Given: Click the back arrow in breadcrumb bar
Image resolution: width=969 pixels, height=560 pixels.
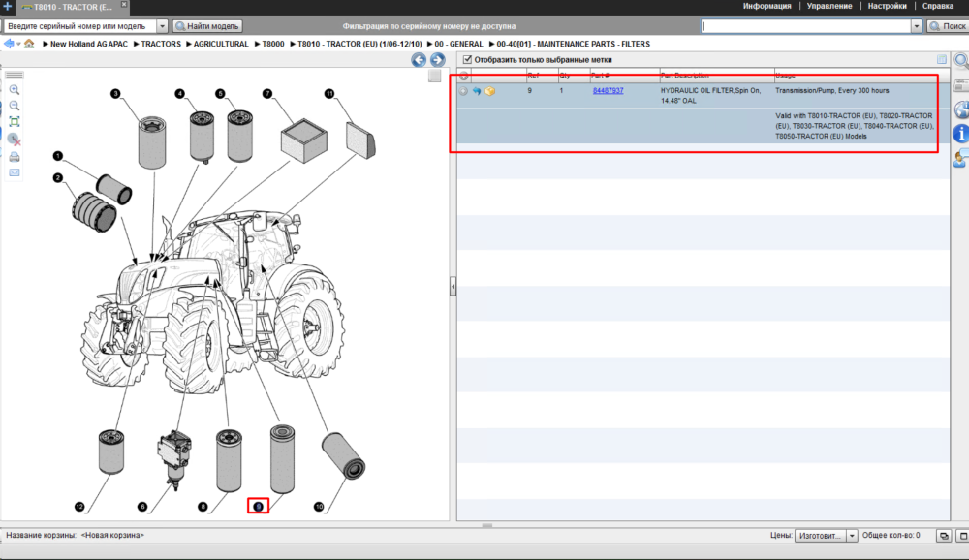Looking at the screenshot, I should (9, 44).
